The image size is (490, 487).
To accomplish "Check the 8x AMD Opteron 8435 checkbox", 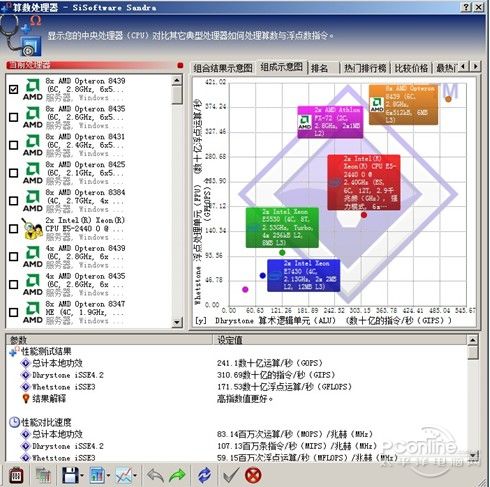I will pos(14,117).
